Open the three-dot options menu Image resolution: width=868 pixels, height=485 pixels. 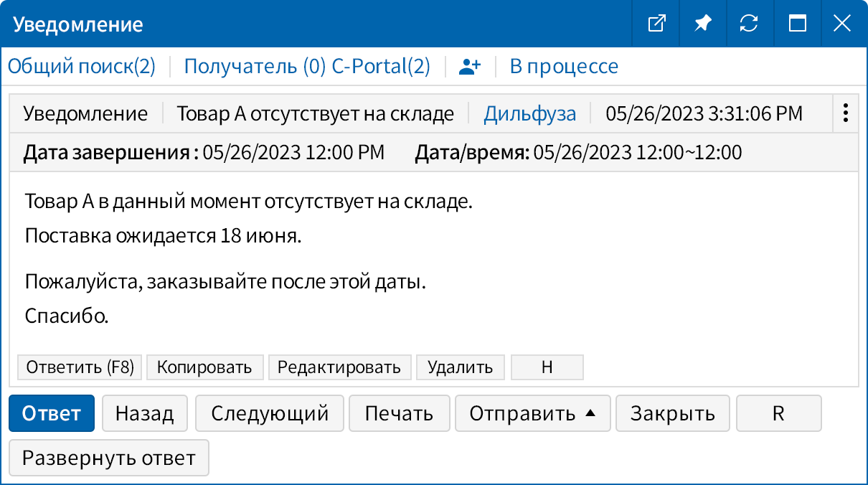pyautogui.click(x=845, y=113)
